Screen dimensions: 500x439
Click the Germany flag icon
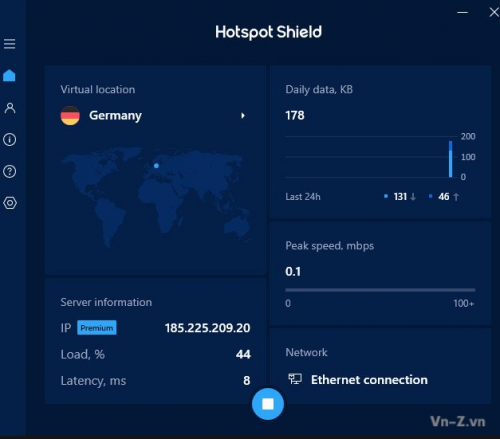point(70,115)
